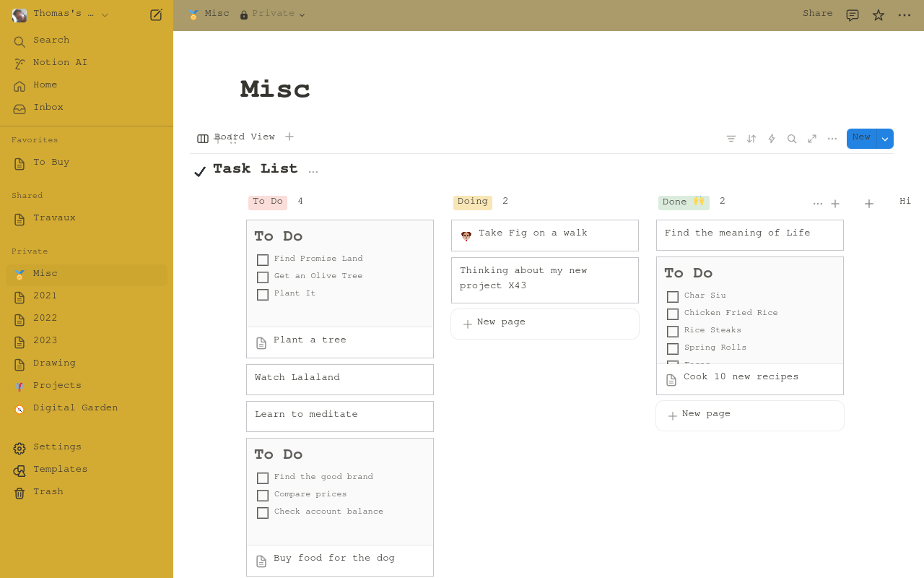Viewport: 924px width, 578px height.
Task: Open the 2022 page
Action: pos(87,319)
